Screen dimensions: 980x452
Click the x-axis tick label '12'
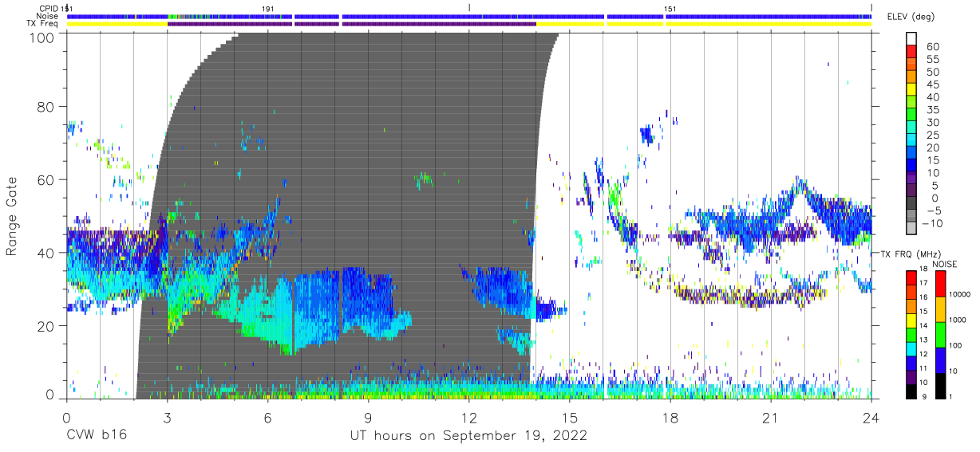pos(469,417)
